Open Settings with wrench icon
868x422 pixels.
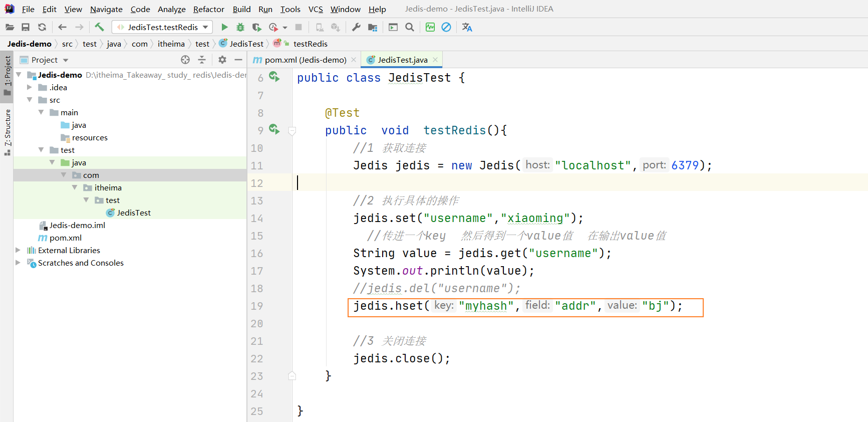click(356, 27)
